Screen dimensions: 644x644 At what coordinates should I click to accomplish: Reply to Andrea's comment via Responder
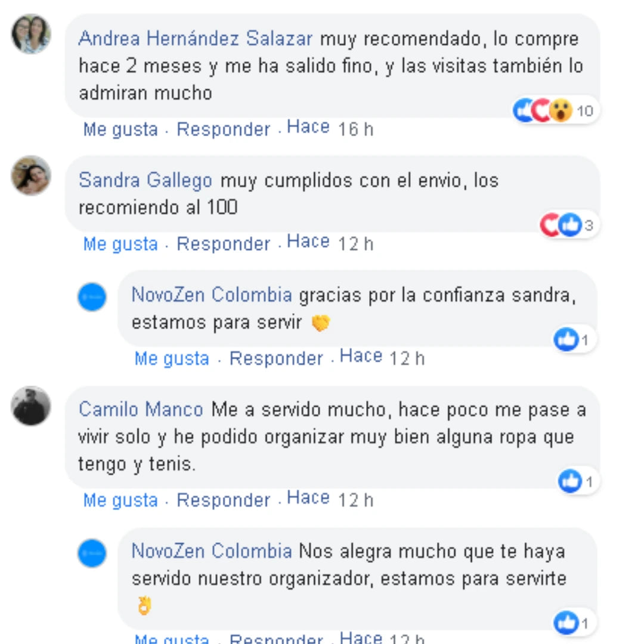[223, 129]
